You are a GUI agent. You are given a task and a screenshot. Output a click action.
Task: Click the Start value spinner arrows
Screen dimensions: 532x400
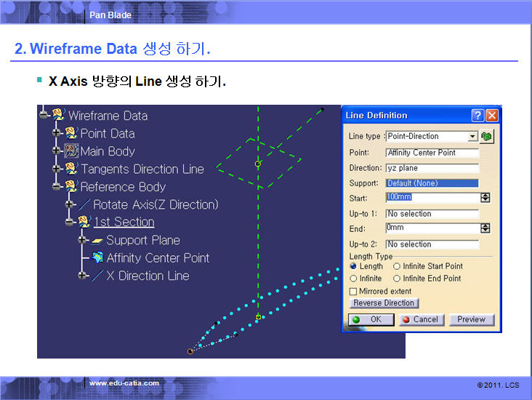[485, 198]
